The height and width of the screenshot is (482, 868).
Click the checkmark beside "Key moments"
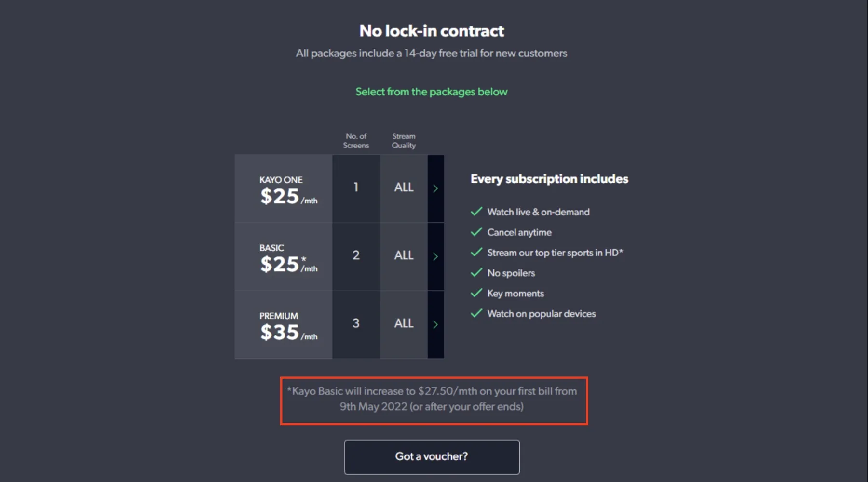click(476, 293)
